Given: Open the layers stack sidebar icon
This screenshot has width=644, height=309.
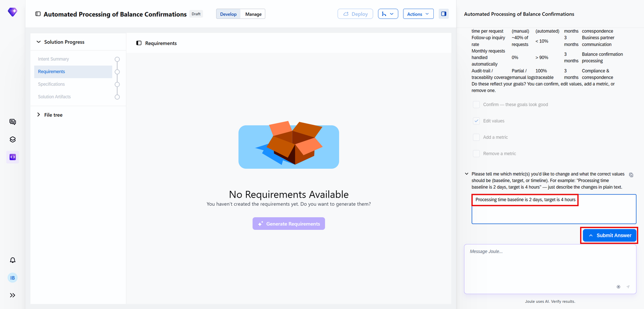Looking at the screenshot, I should click(x=13, y=140).
